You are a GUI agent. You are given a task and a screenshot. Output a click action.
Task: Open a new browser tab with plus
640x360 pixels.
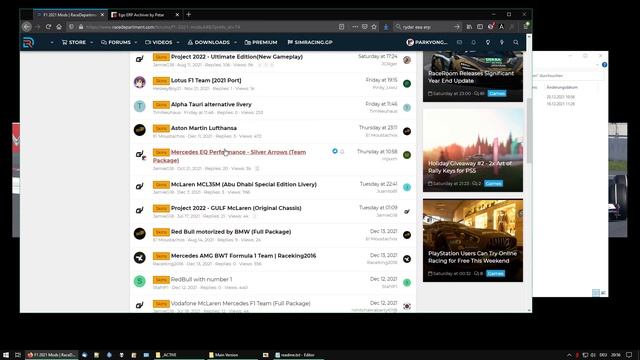coord(189,15)
